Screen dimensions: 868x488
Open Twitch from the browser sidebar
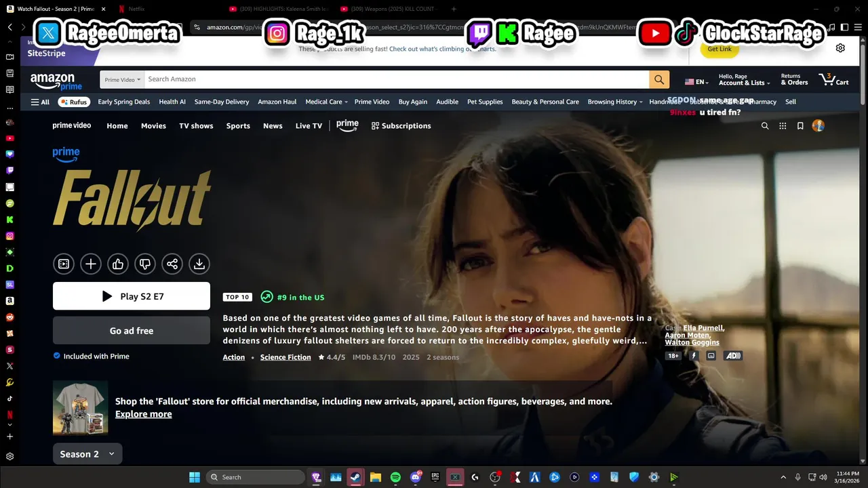click(9, 170)
